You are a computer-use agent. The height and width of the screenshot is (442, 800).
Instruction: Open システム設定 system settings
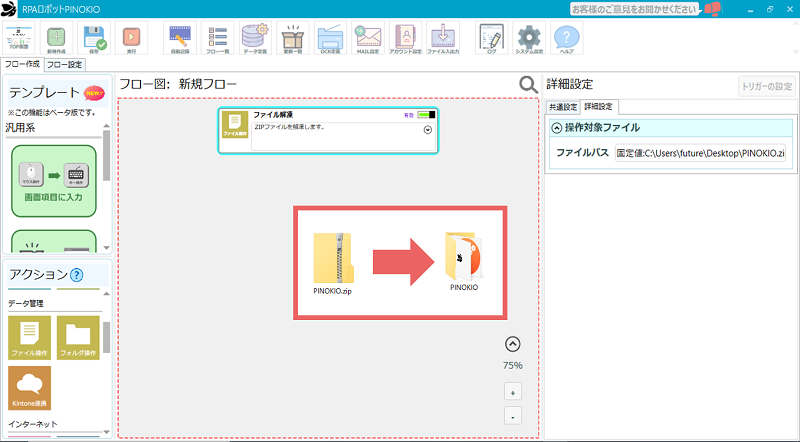click(x=529, y=38)
